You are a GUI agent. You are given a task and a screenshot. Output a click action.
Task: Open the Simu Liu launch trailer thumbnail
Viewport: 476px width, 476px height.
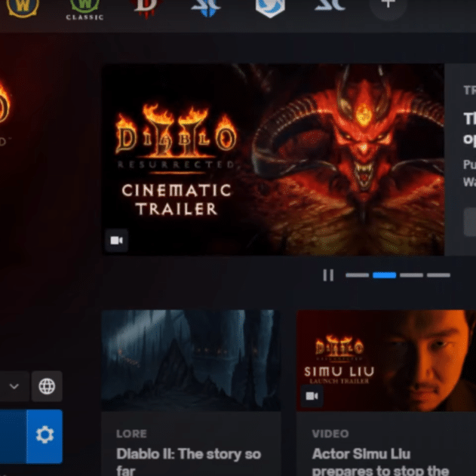(386, 361)
